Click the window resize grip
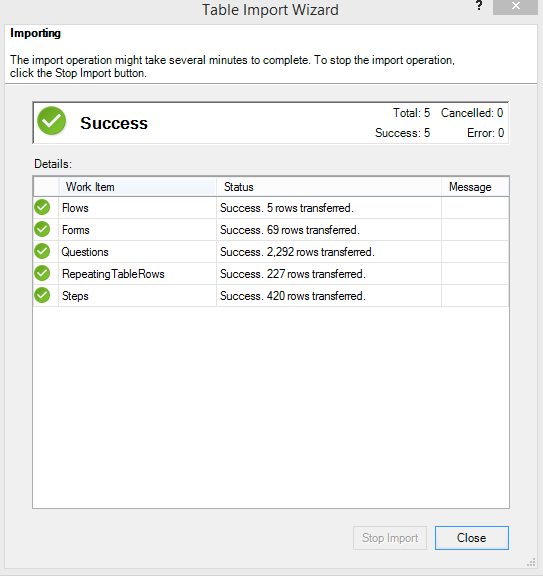 [x=531, y=562]
